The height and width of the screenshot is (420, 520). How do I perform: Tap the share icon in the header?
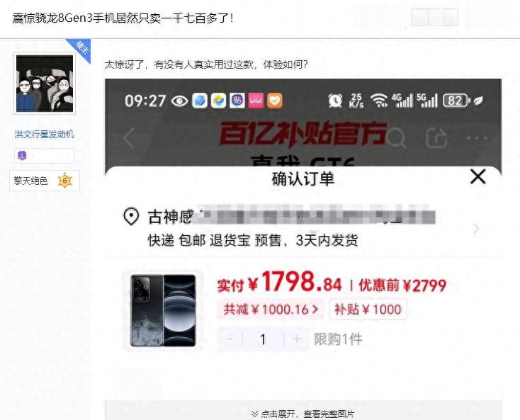(436, 137)
